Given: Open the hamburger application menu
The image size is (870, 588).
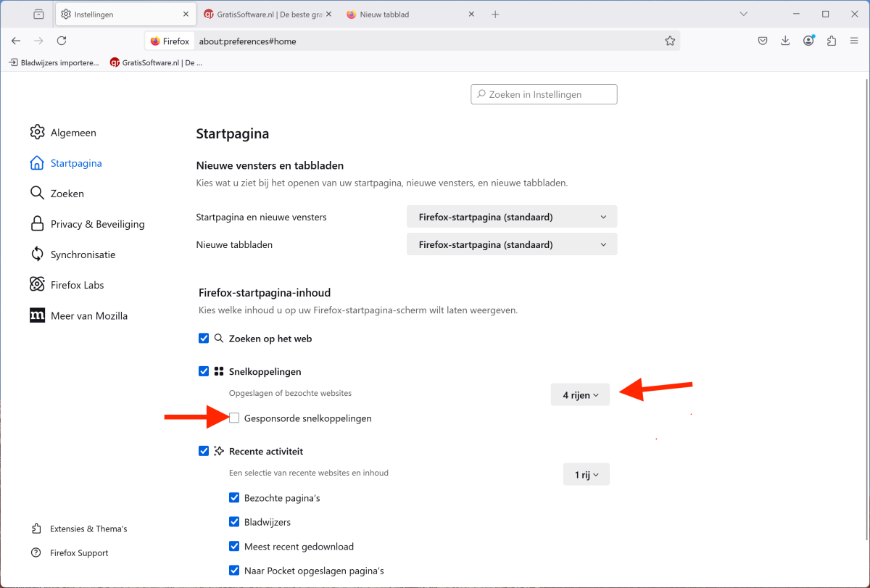Looking at the screenshot, I should (x=854, y=41).
